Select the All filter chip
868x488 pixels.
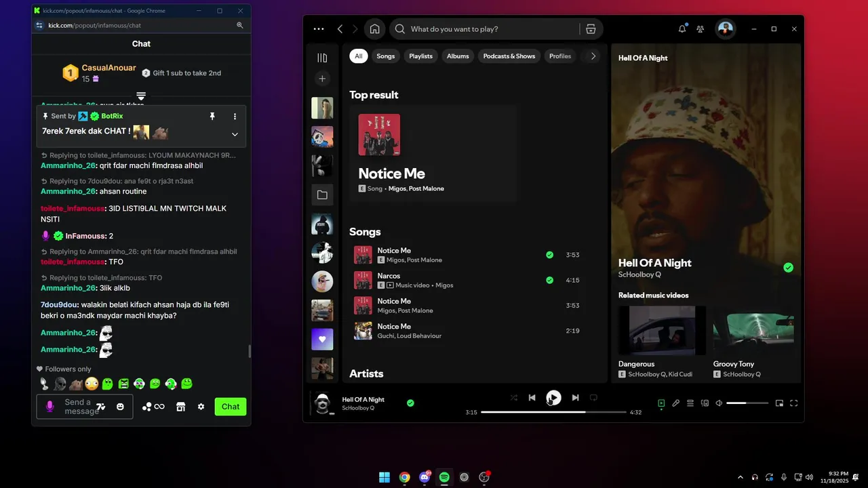(x=359, y=56)
